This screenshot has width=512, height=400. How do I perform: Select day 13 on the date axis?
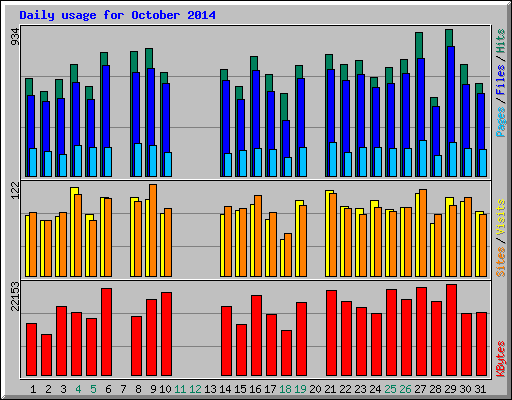click(x=210, y=389)
